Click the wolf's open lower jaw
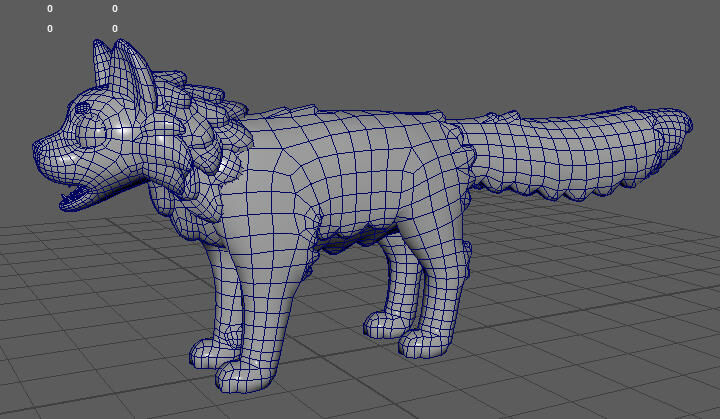Viewport: 720px width, 419px height. (x=76, y=200)
